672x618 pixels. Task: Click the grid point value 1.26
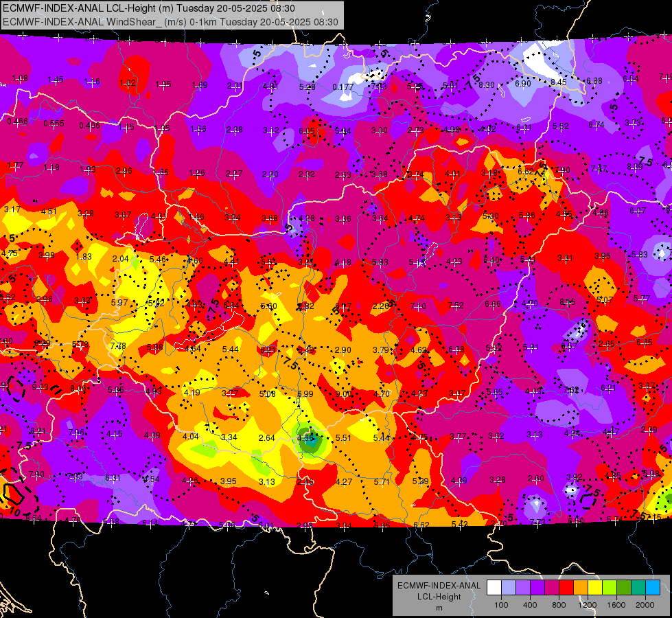point(197,173)
